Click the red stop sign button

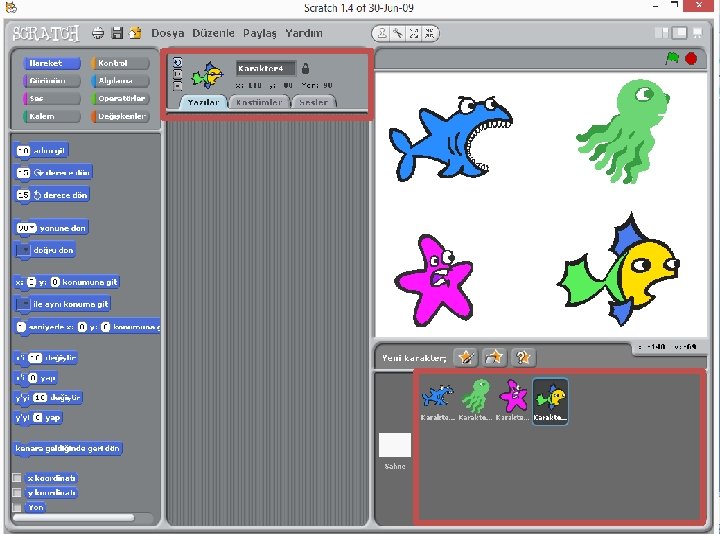pos(691,58)
